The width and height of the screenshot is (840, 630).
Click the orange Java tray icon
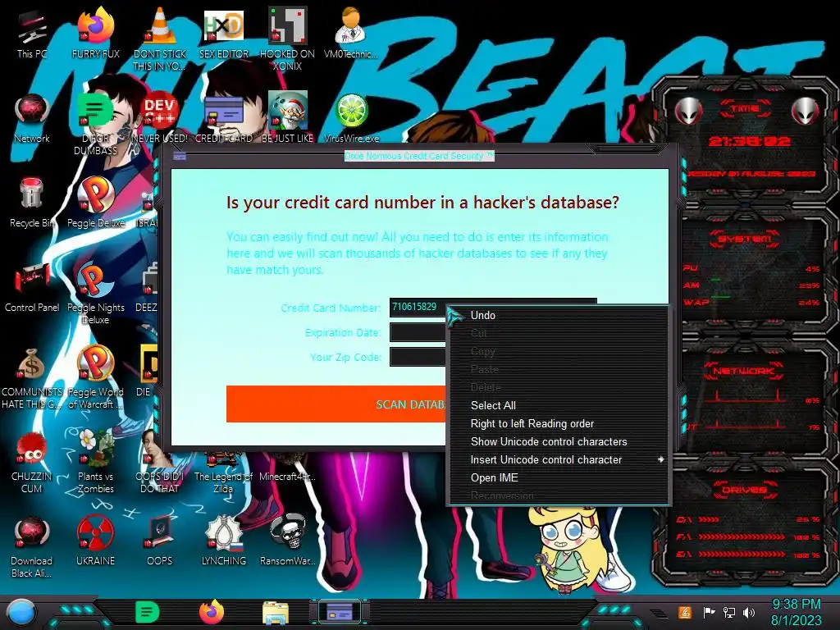tap(685, 612)
